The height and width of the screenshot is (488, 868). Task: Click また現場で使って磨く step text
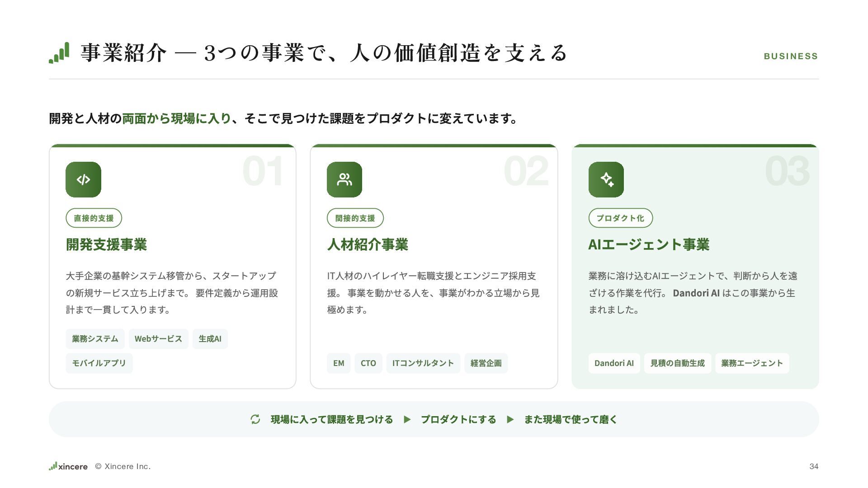[571, 419]
